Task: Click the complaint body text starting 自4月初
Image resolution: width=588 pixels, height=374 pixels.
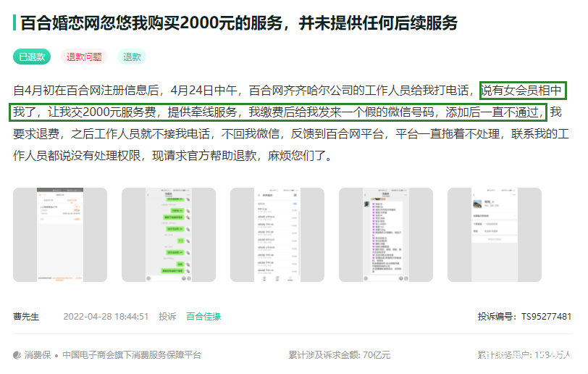Action: 291,122
